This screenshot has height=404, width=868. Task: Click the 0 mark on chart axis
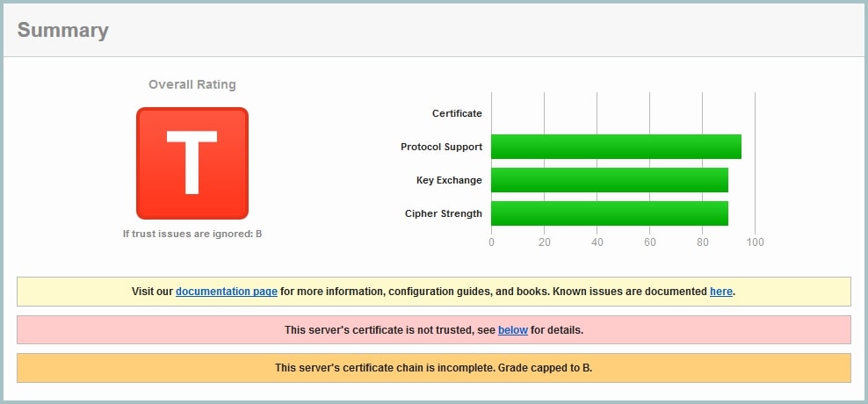(491, 242)
